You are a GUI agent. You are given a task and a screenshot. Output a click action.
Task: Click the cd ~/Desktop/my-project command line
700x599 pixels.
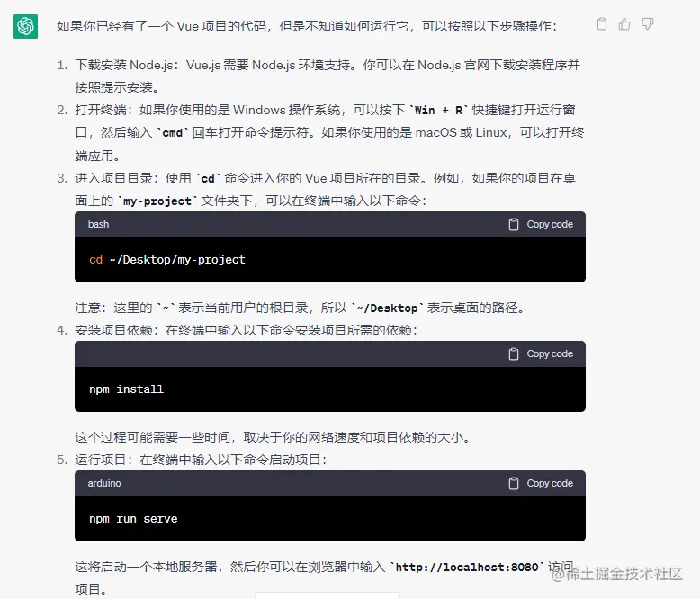167,260
